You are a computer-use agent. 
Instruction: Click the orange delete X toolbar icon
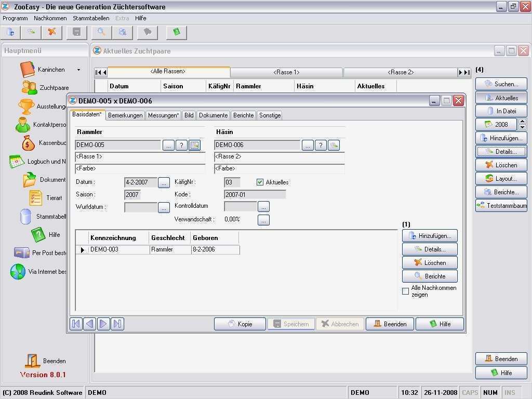51,32
